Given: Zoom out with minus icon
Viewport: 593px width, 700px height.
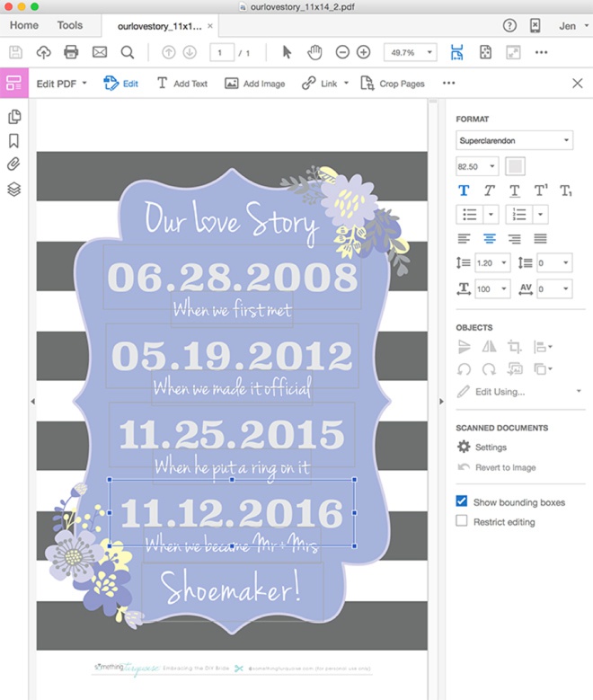Looking at the screenshot, I should click(342, 53).
